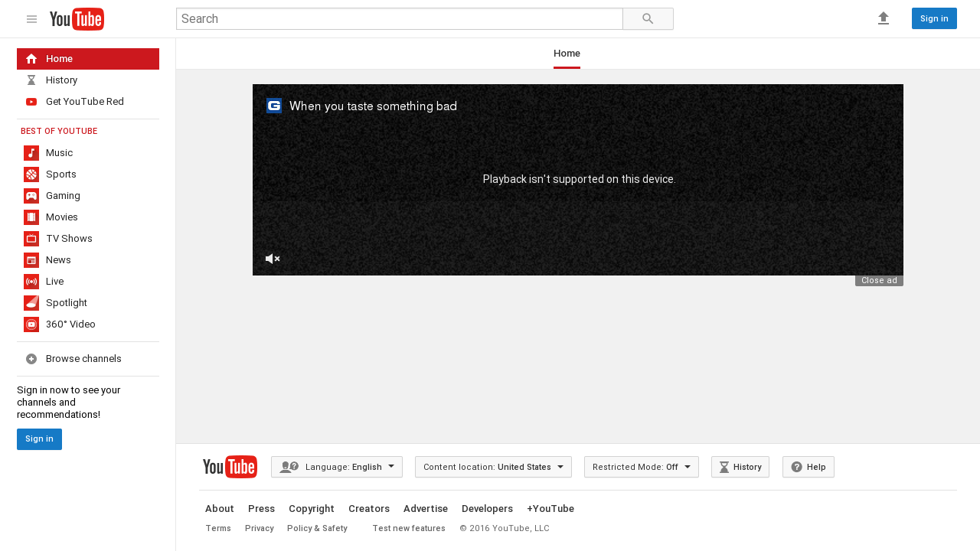Focus the Search input field
This screenshot has width=980, height=551.
400,19
